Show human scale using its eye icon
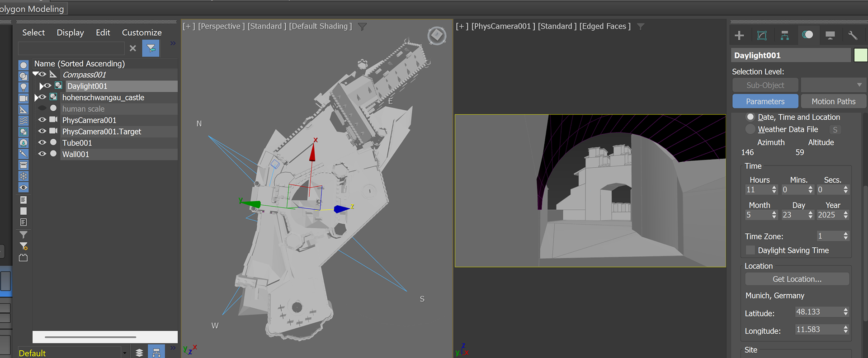The image size is (868, 358). point(42,108)
